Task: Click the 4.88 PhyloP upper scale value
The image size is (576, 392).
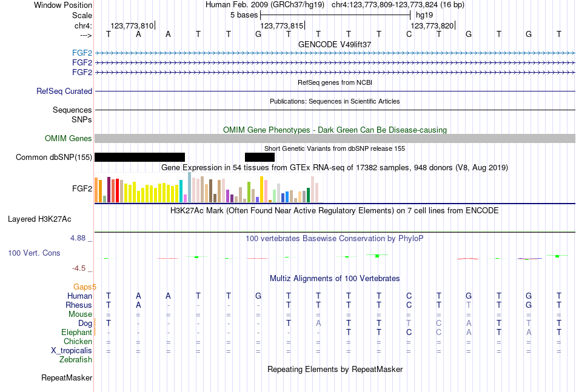Action: point(78,238)
